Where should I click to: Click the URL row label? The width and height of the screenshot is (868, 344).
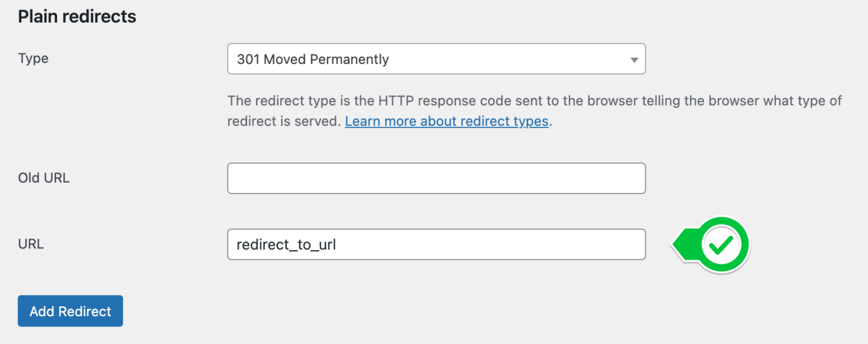click(x=31, y=244)
